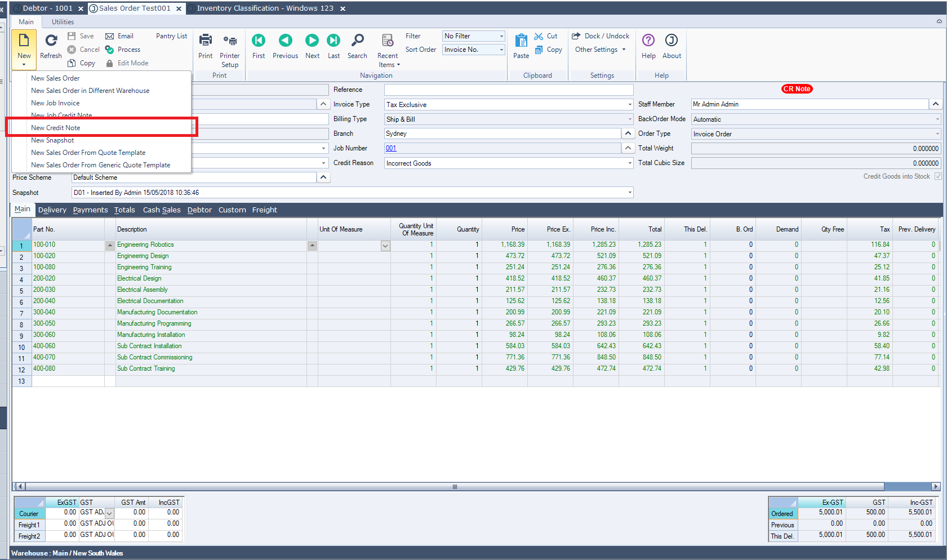Open the Utilities ribbon tab

coord(63,22)
